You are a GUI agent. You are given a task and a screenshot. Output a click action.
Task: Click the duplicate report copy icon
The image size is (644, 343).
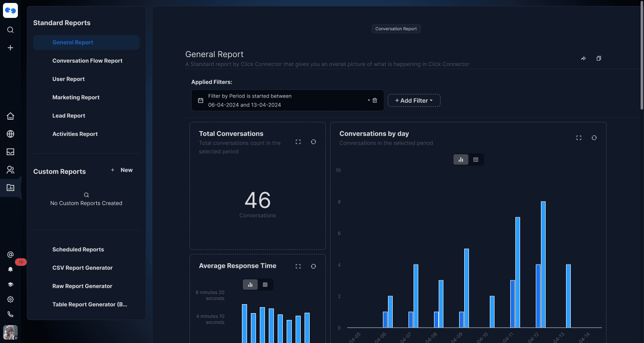pos(599,58)
